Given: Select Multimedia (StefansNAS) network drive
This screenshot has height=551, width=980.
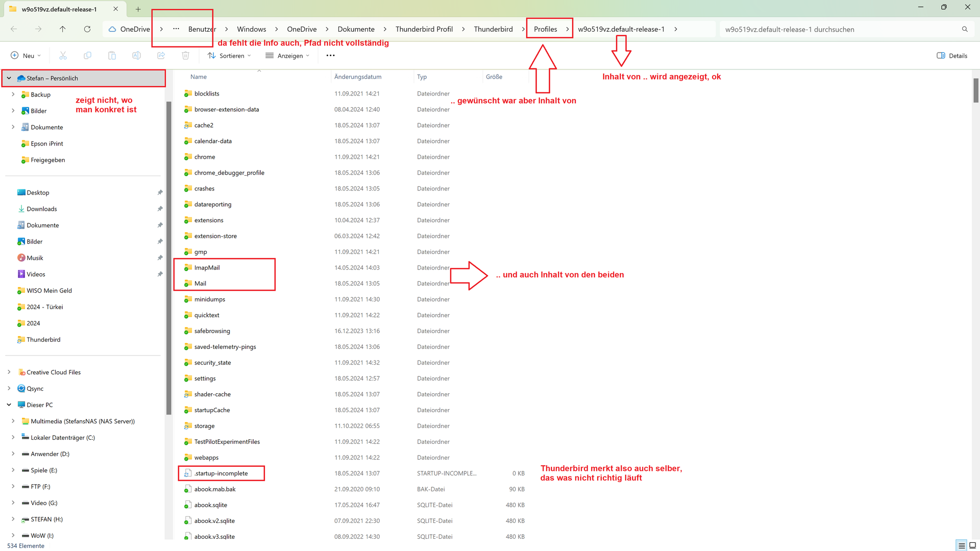Looking at the screenshot, I should click(83, 421).
